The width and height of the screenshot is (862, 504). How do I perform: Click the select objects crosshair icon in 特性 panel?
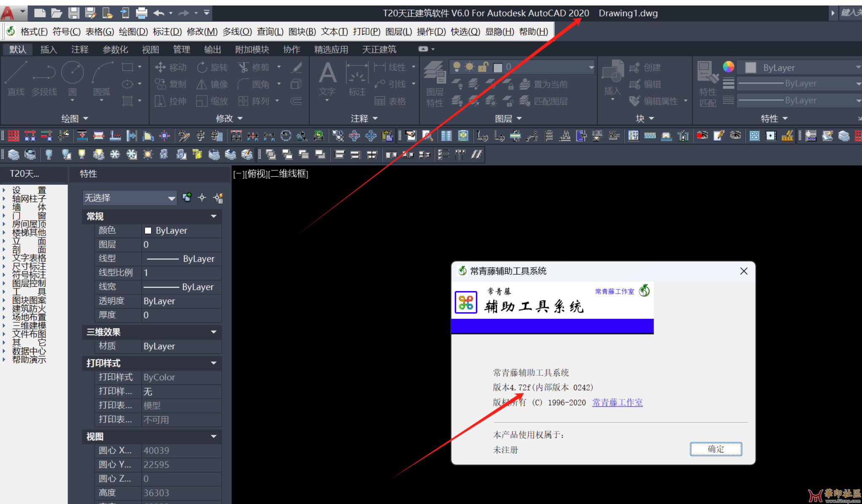pos(202,197)
